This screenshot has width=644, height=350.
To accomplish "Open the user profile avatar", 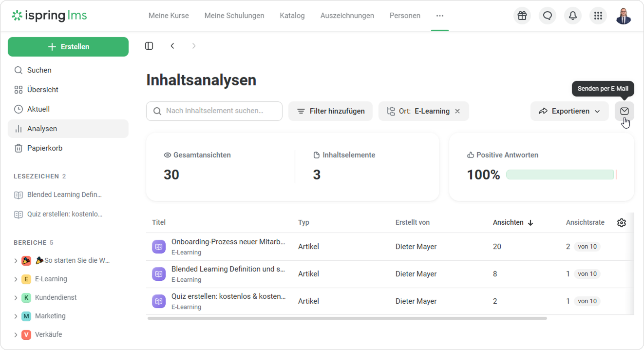I will [624, 16].
